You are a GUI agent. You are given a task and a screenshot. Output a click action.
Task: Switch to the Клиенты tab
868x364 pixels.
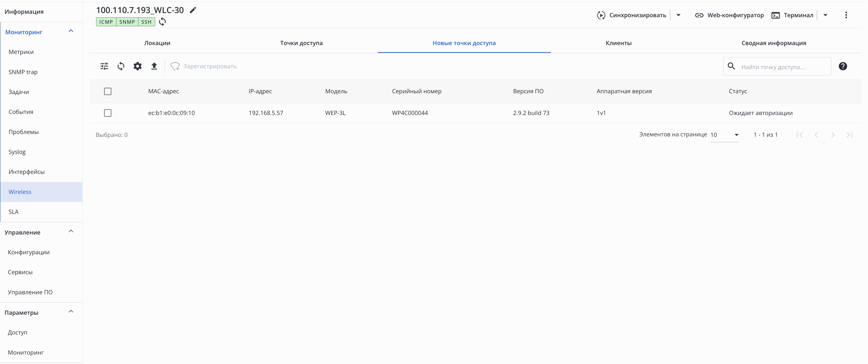[618, 43]
